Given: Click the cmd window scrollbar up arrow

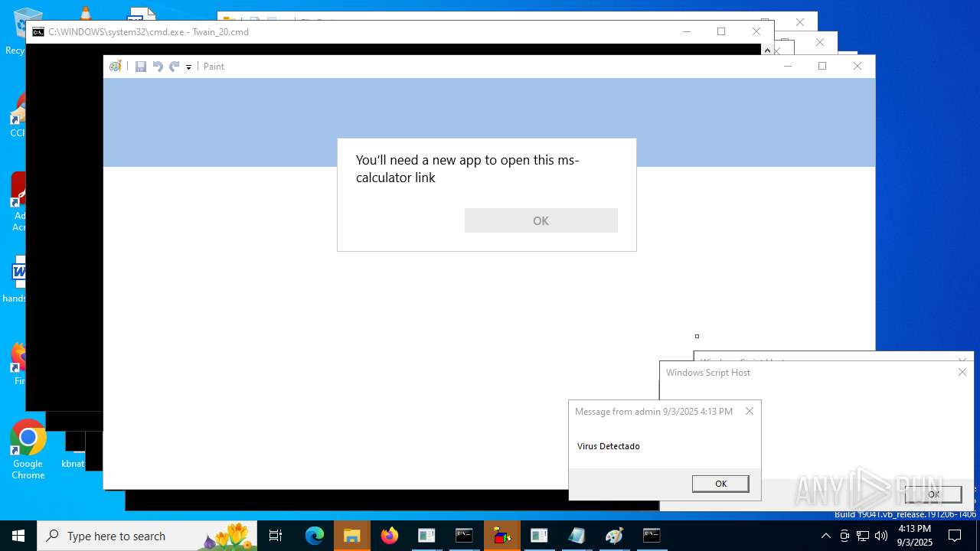Looking at the screenshot, I should (767, 50).
